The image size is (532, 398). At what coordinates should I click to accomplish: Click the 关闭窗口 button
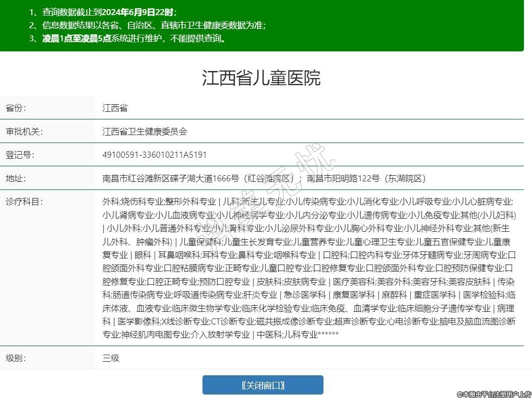pyautogui.click(x=262, y=385)
